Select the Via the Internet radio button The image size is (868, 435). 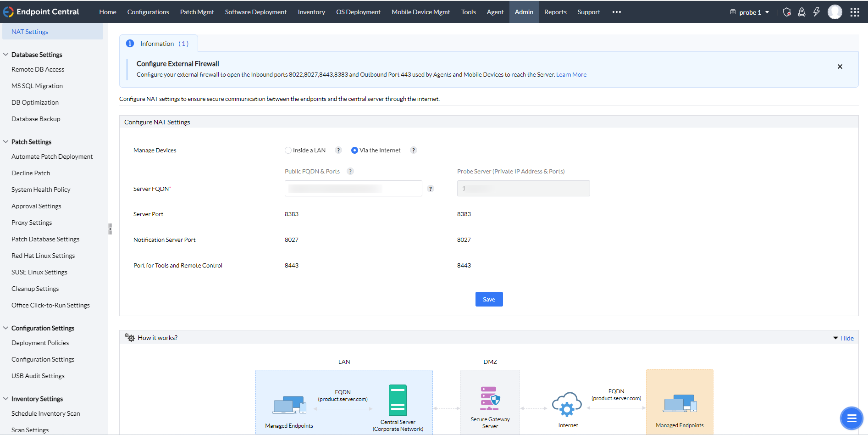[354, 151]
